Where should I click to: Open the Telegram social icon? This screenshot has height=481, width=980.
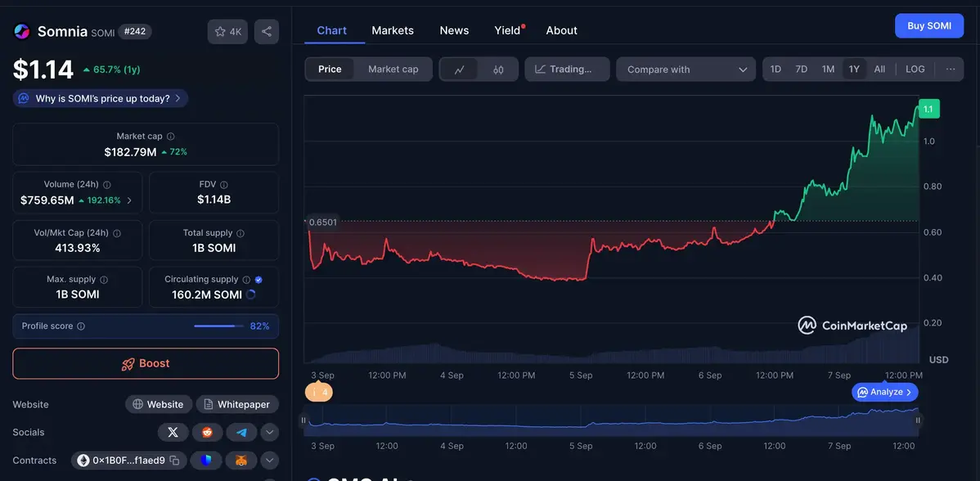[x=241, y=432]
